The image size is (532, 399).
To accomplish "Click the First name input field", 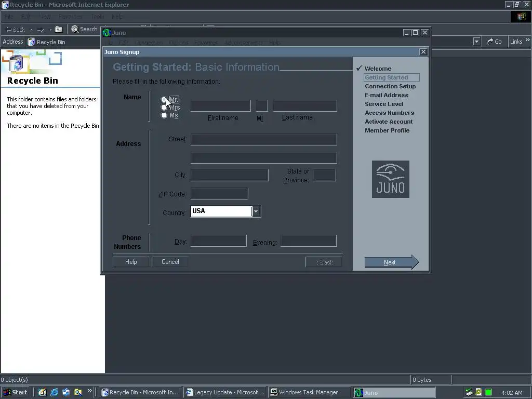I will tap(220, 105).
